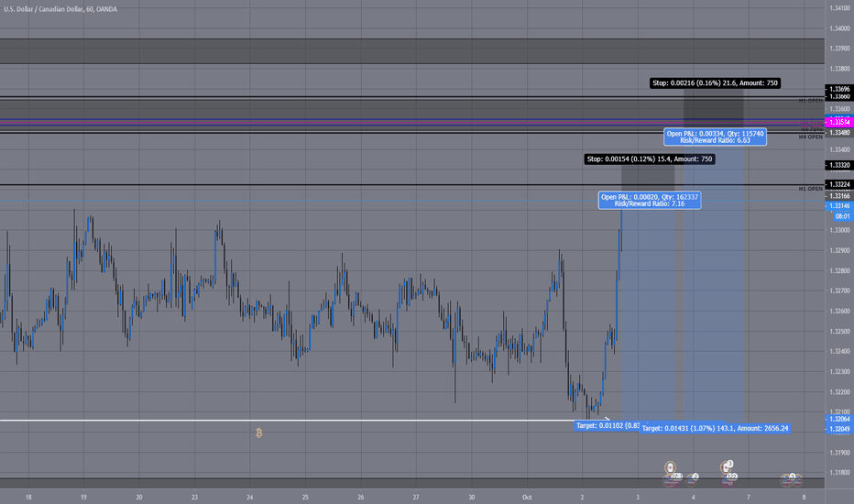Click the 1.33224 price axis label
Image resolution: width=854 pixels, height=504 pixels.
click(x=839, y=185)
